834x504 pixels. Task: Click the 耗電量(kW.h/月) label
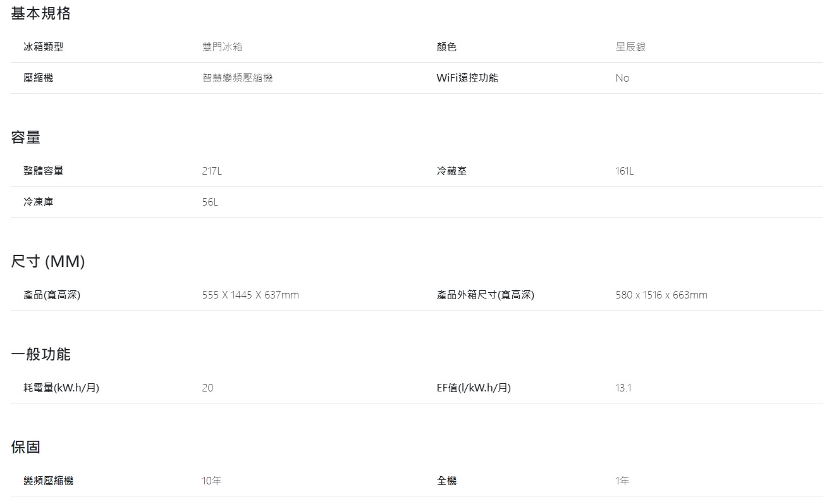[61, 388]
